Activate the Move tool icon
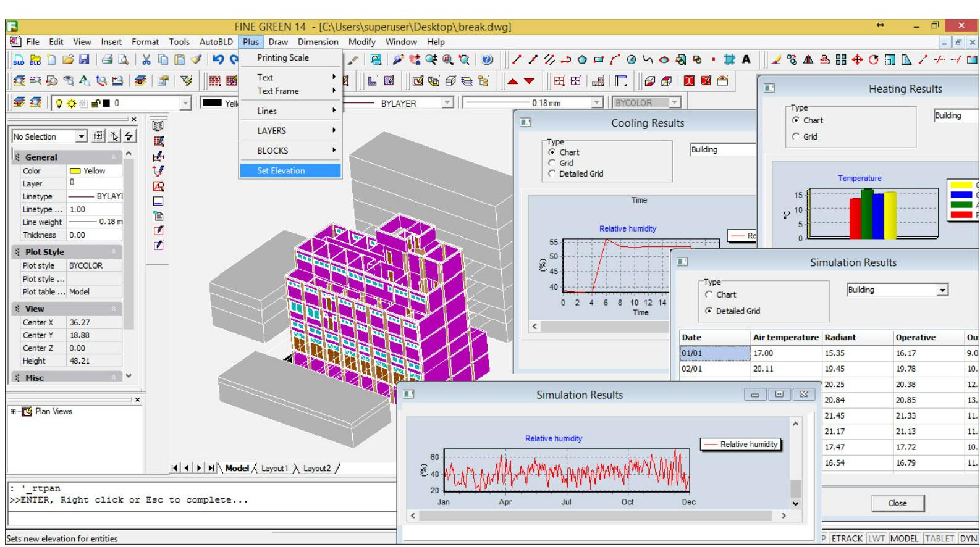 coord(857,60)
